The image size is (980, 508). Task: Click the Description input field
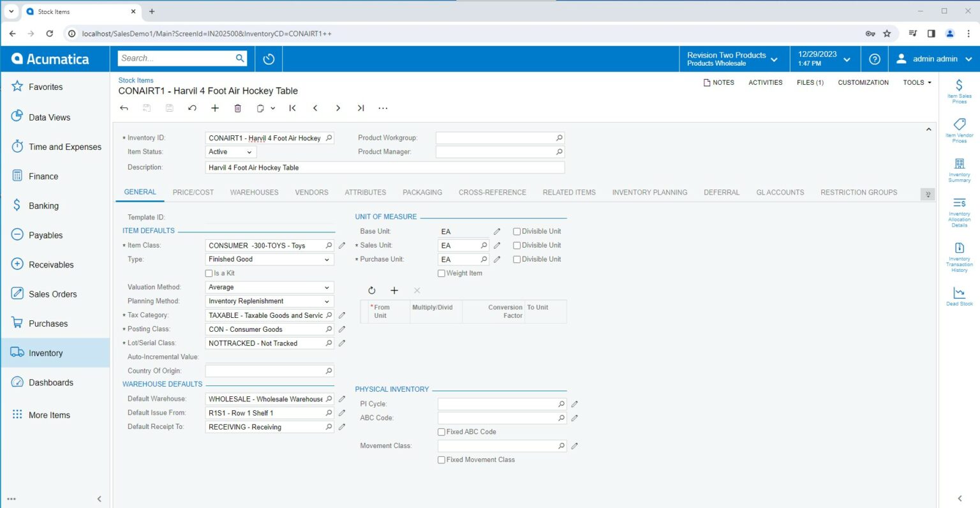385,168
